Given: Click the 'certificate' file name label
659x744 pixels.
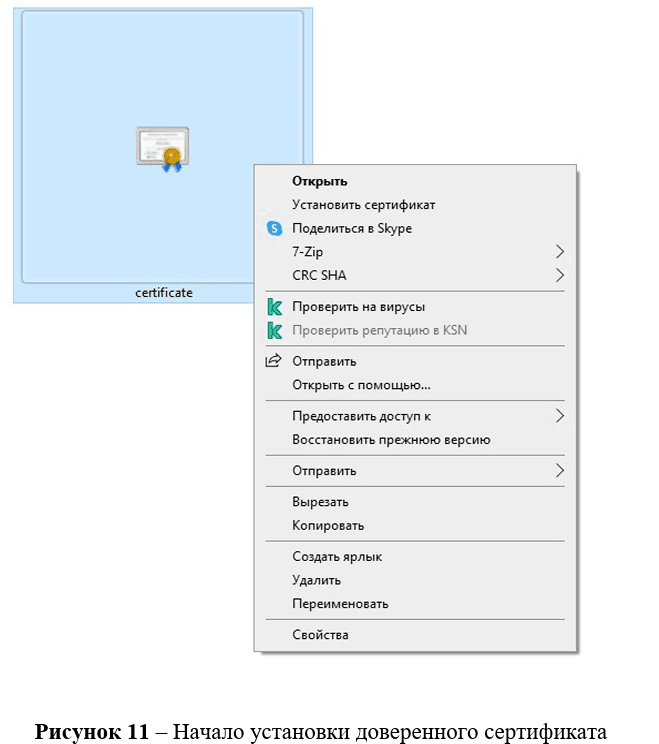Looking at the screenshot, I should (164, 293).
